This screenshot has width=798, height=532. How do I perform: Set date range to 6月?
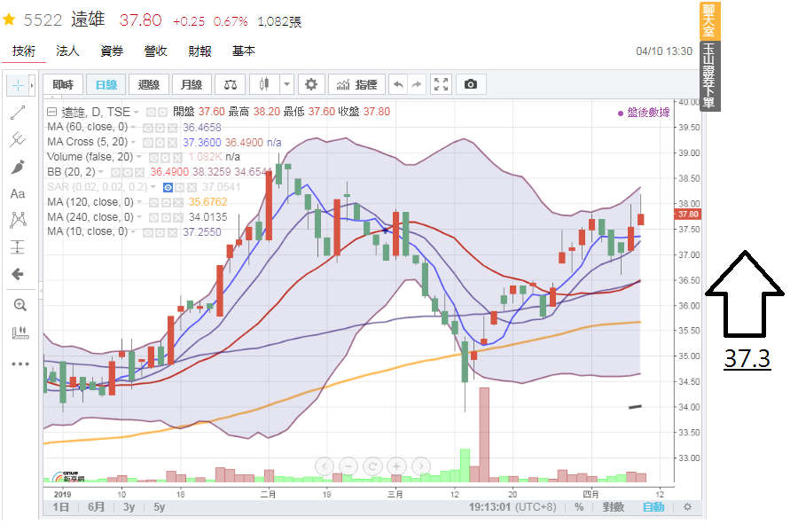(97, 507)
